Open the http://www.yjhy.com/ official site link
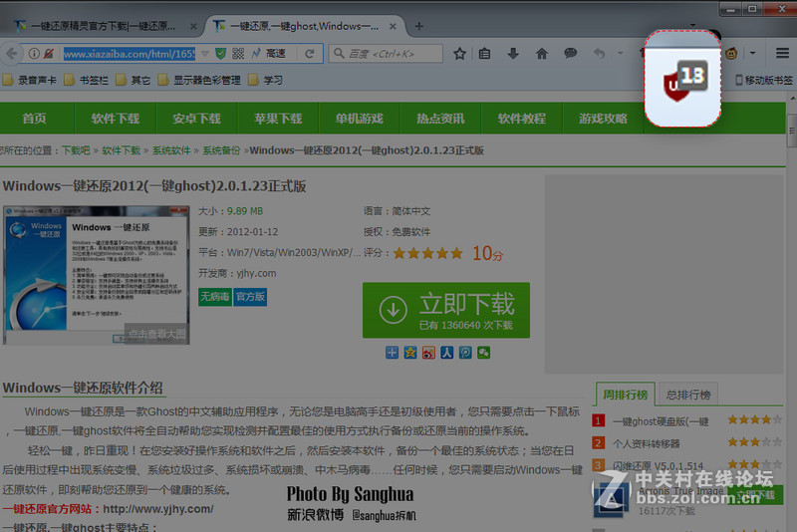Viewport: 797px width, 532px height. point(158,509)
